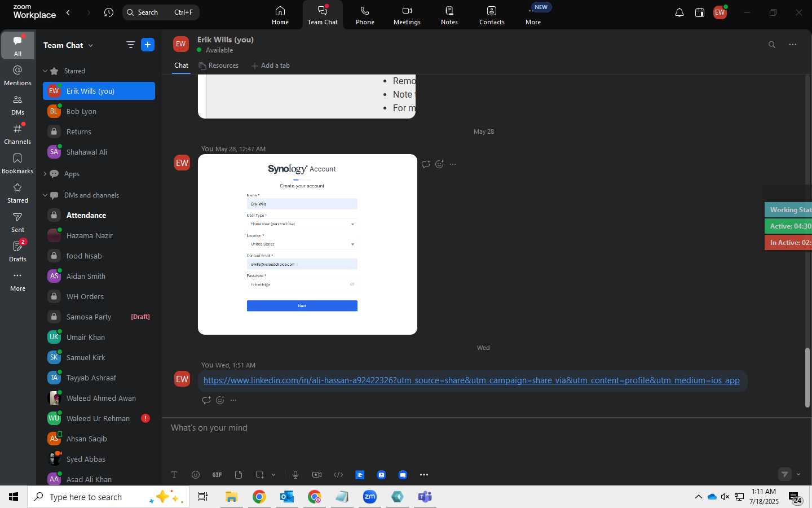The height and width of the screenshot is (508, 812).
Task: Select the Chat tab
Action: pos(181,65)
